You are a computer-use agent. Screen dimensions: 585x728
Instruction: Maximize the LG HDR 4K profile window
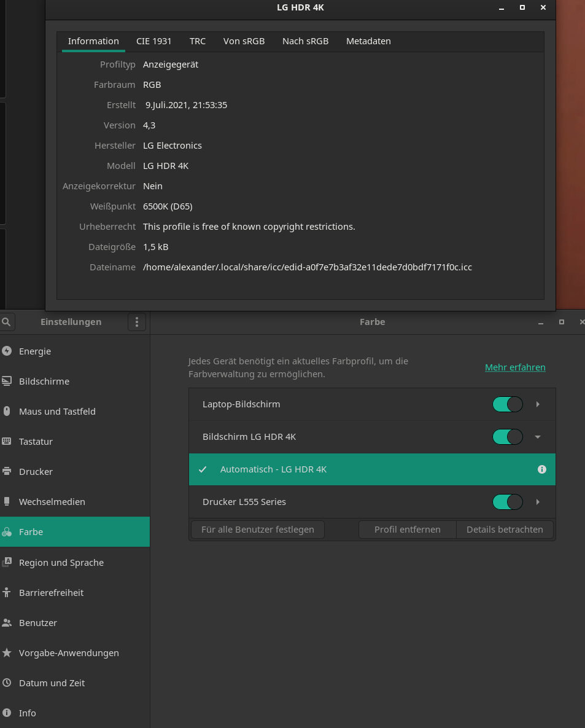coord(522,7)
